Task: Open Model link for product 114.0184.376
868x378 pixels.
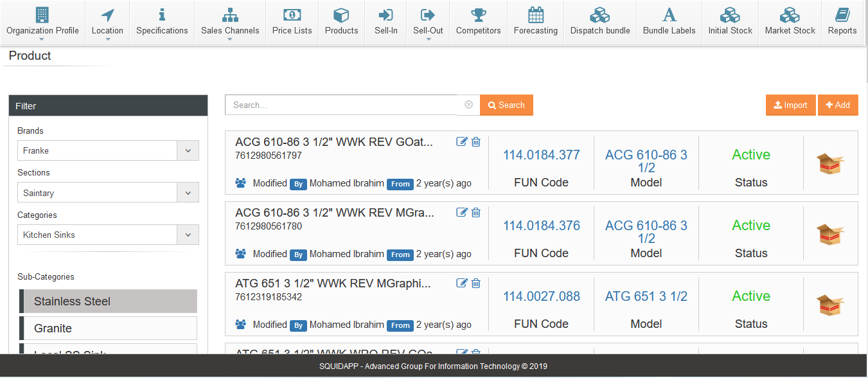Action: pyautogui.click(x=646, y=232)
